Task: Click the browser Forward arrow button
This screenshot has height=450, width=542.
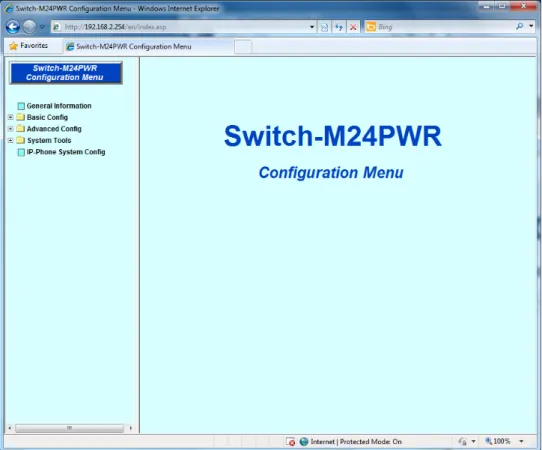Action: tap(29, 27)
